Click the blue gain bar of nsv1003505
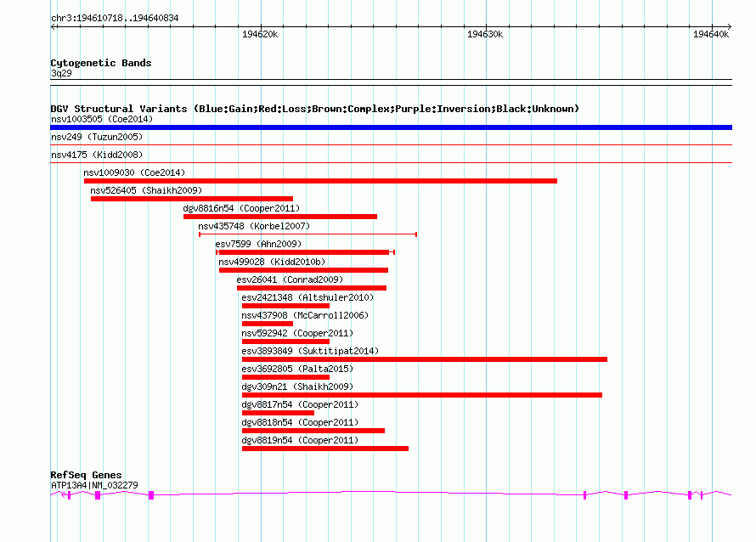Image resolution: width=756 pixels, height=542 pixels. (391, 127)
